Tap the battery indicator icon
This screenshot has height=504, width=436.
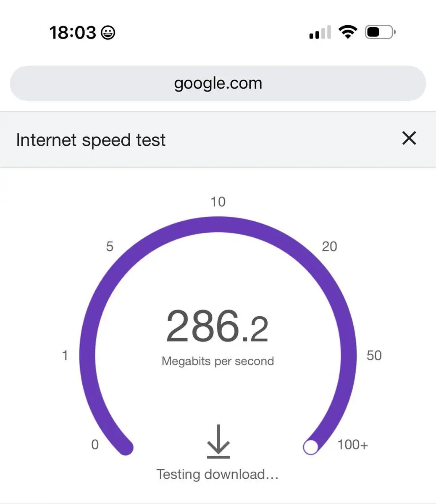tap(380, 32)
